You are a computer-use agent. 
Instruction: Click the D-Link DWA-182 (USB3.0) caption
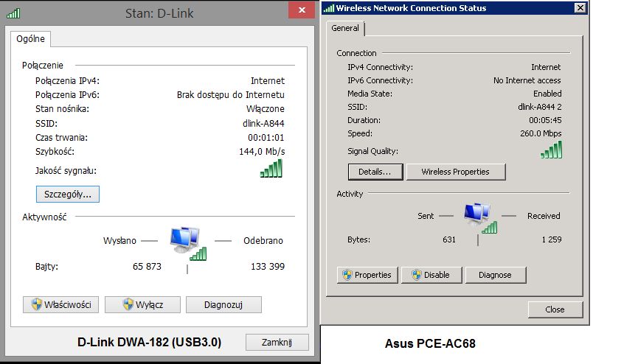click(x=149, y=342)
